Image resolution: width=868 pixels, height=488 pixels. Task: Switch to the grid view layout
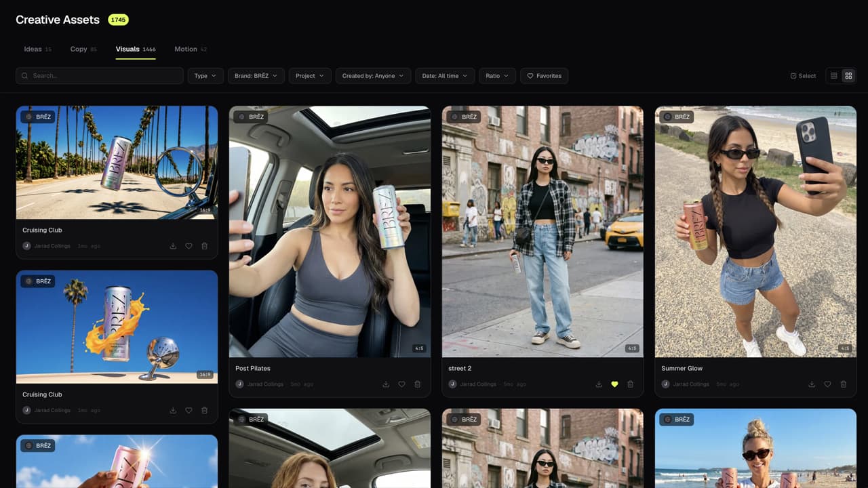[x=848, y=76]
